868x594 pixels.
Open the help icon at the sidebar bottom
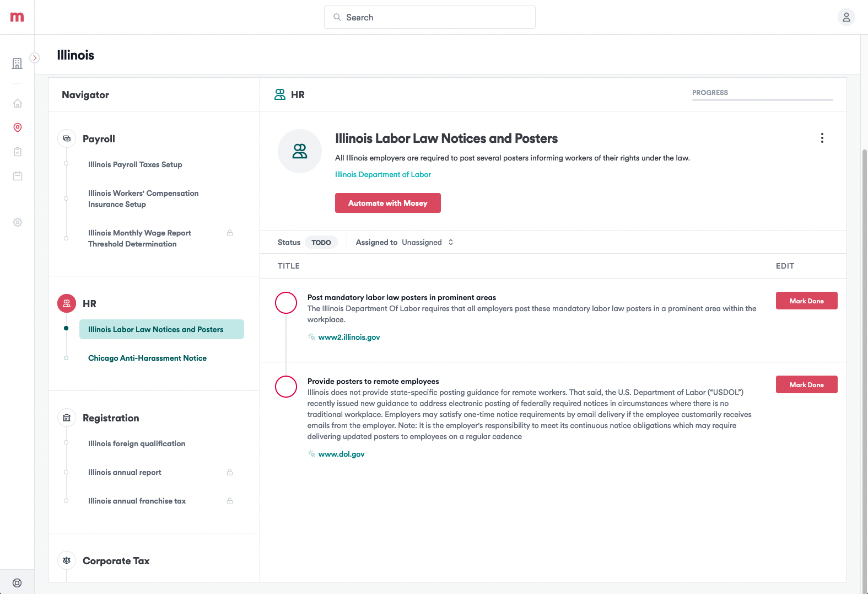pyautogui.click(x=17, y=582)
